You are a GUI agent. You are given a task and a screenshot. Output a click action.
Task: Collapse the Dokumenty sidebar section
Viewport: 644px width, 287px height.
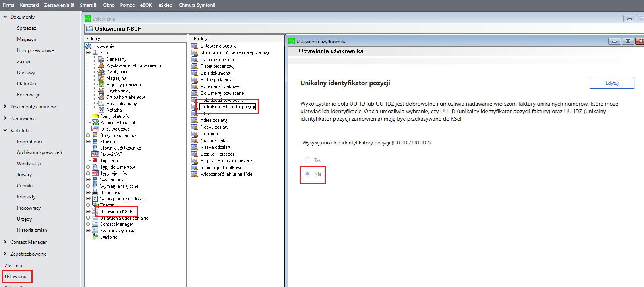pos(5,17)
